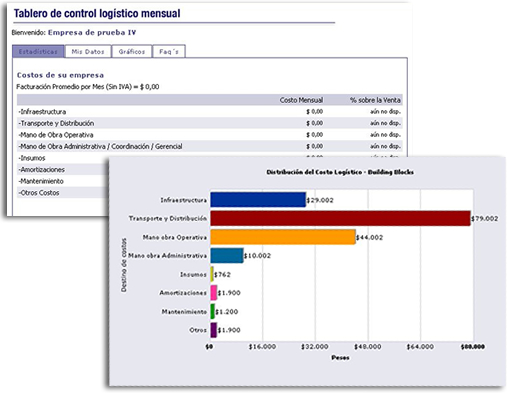Click the 'Destino de costos' vertical axis title

(124, 265)
